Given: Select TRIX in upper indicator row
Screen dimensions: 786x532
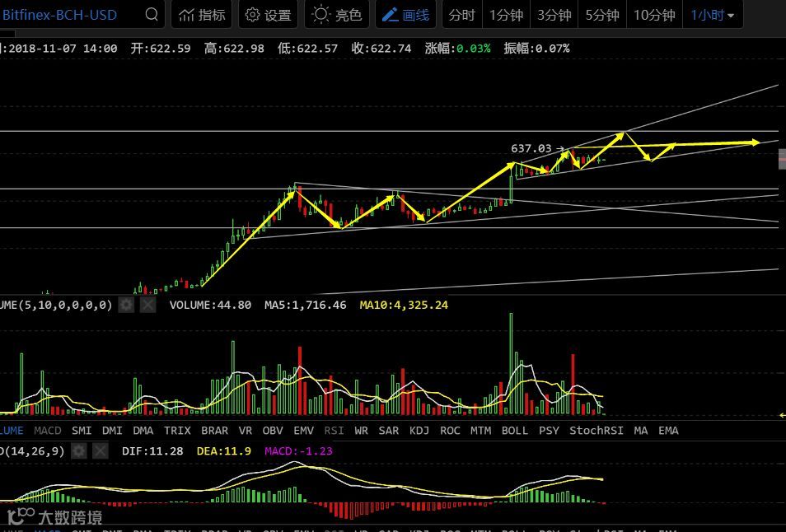Looking at the screenshot, I should pos(177,431).
